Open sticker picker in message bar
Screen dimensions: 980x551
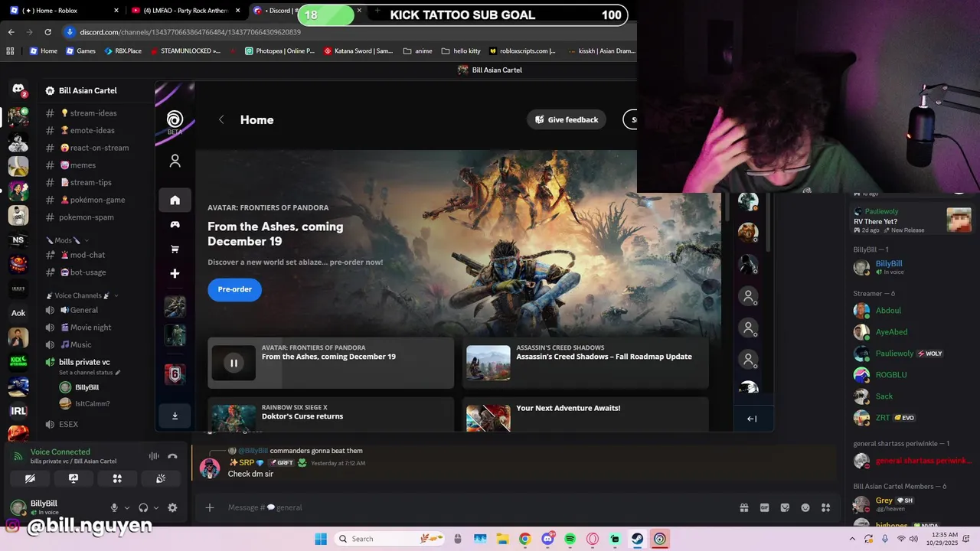(785, 507)
